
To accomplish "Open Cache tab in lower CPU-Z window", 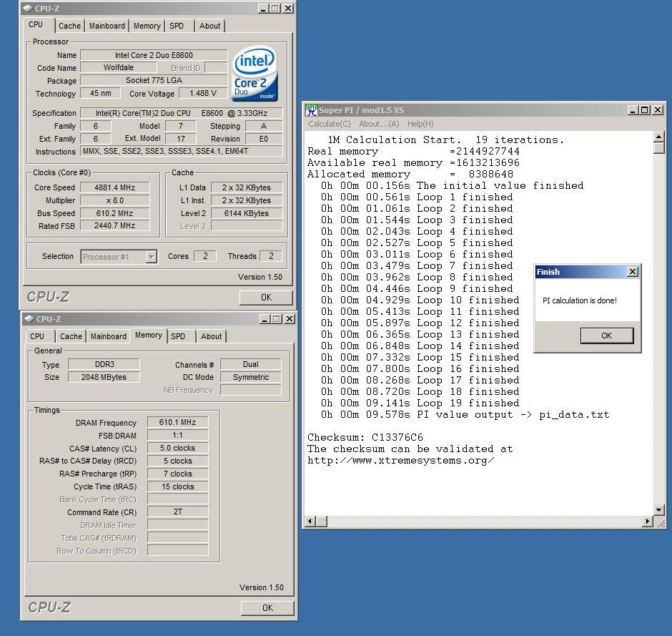I will [71, 336].
